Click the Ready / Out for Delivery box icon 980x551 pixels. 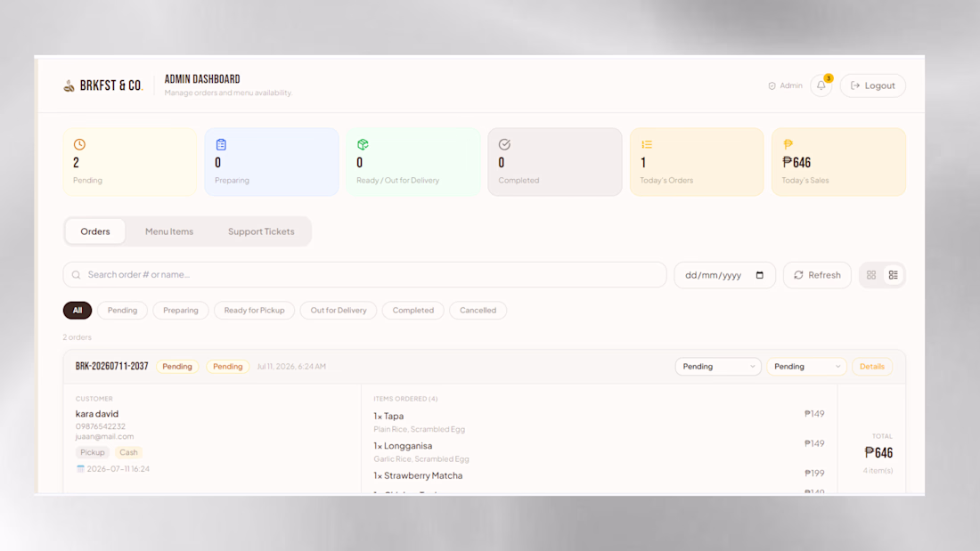(363, 144)
